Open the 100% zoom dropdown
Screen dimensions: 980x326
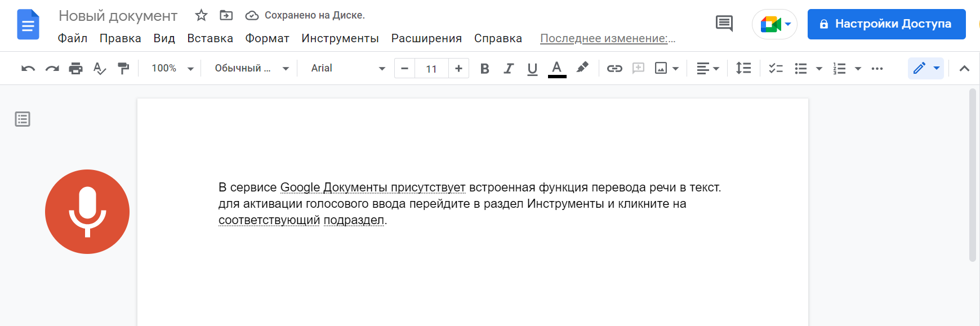click(172, 68)
